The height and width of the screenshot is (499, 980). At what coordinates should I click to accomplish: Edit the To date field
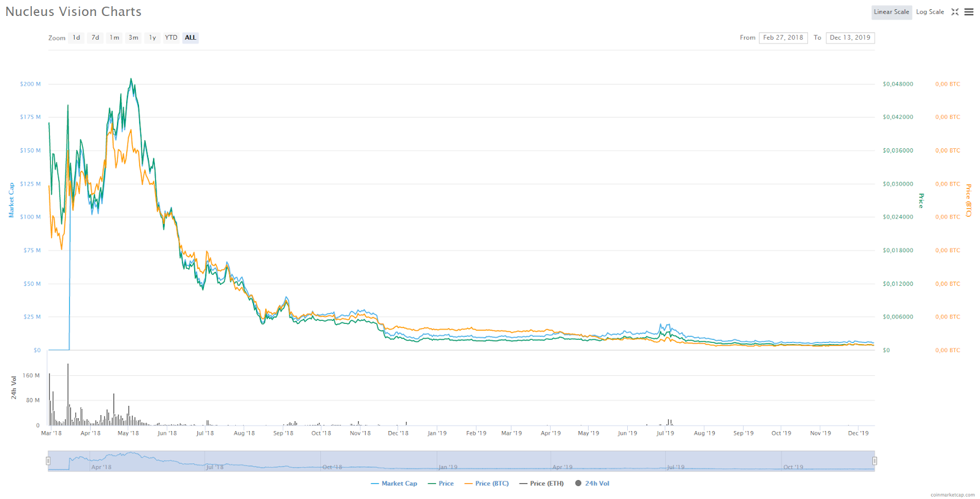(850, 38)
